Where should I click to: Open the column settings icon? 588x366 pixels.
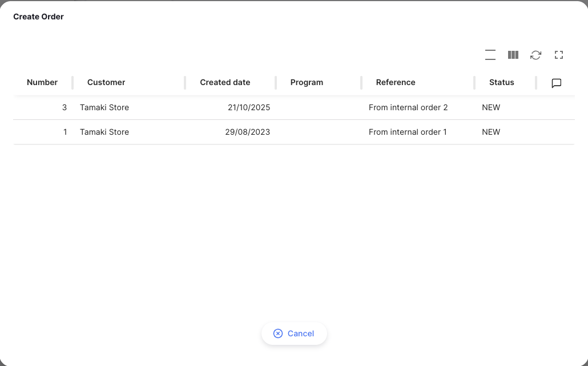(x=513, y=55)
